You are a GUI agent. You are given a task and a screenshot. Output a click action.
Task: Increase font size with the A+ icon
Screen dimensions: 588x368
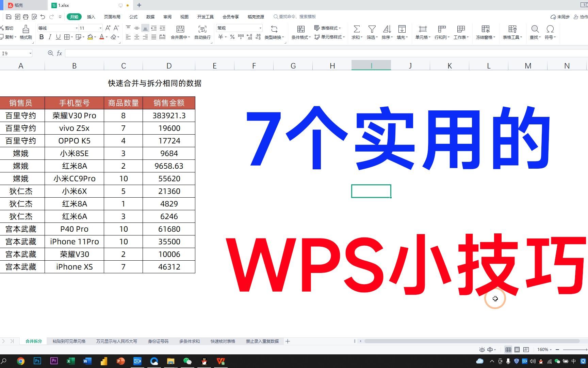(x=108, y=28)
